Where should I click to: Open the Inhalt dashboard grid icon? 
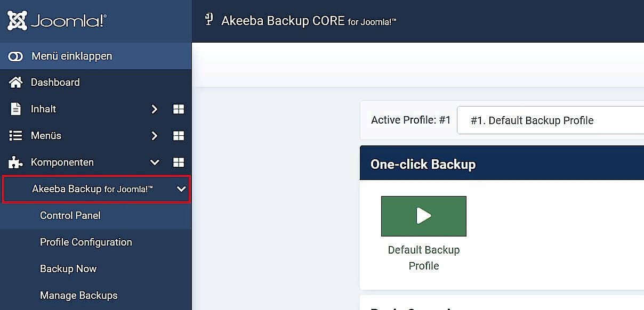(x=179, y=109)
